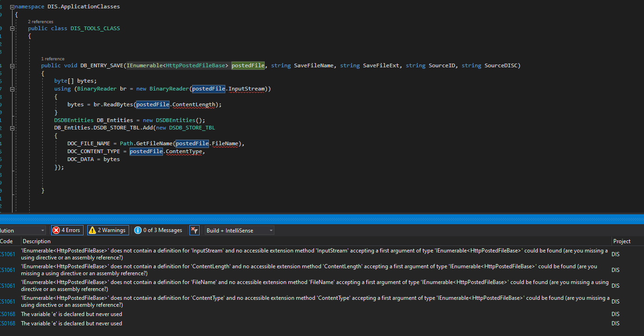Image resolution: width=644 pixels, height=336 pixels.
Task: Click ContentLength in the ReadBytes call
Action: pyautogui.click(x=194, y=104)
